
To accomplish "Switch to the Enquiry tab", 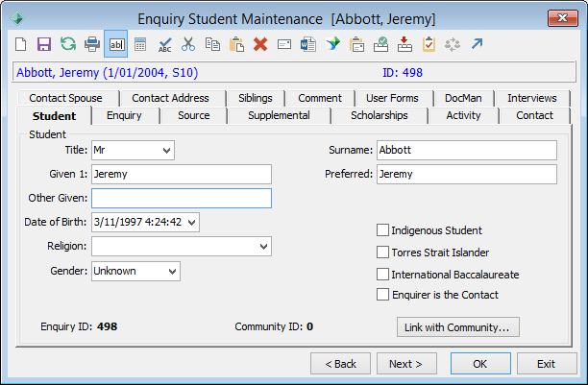I will (124, 115).
